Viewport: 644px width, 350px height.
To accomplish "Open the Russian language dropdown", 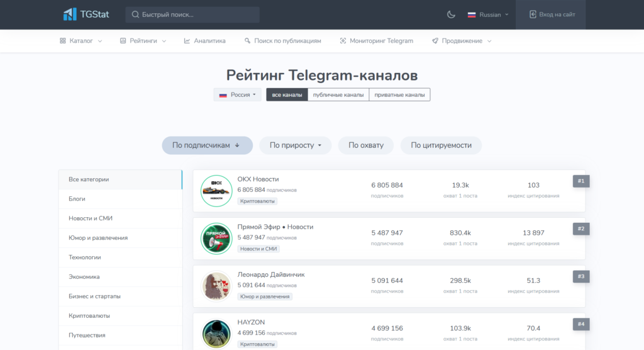I will coord(488,14).
